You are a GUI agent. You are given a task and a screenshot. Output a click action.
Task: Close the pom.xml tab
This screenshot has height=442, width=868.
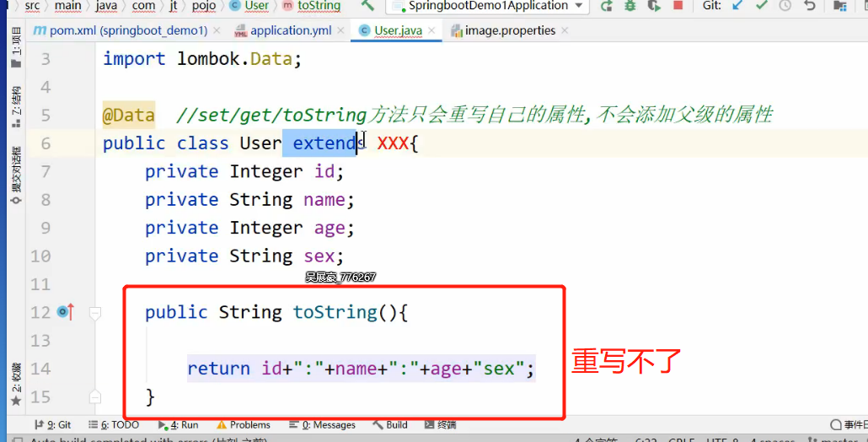coord(217,30)
